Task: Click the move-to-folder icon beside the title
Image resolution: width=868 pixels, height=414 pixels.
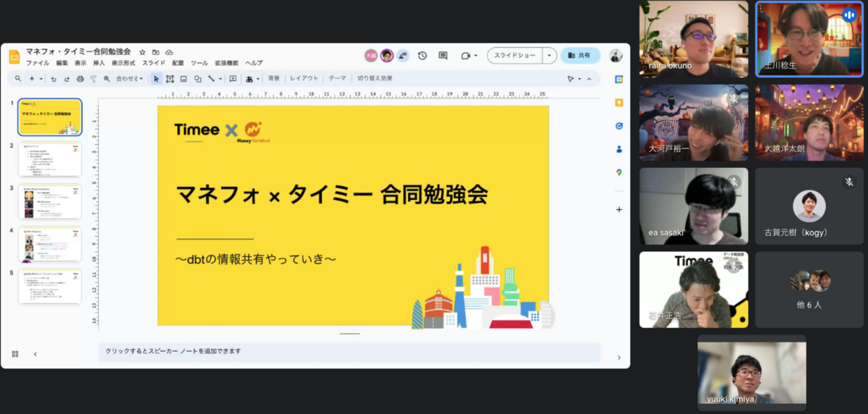Action: click(x=156, y=52)
